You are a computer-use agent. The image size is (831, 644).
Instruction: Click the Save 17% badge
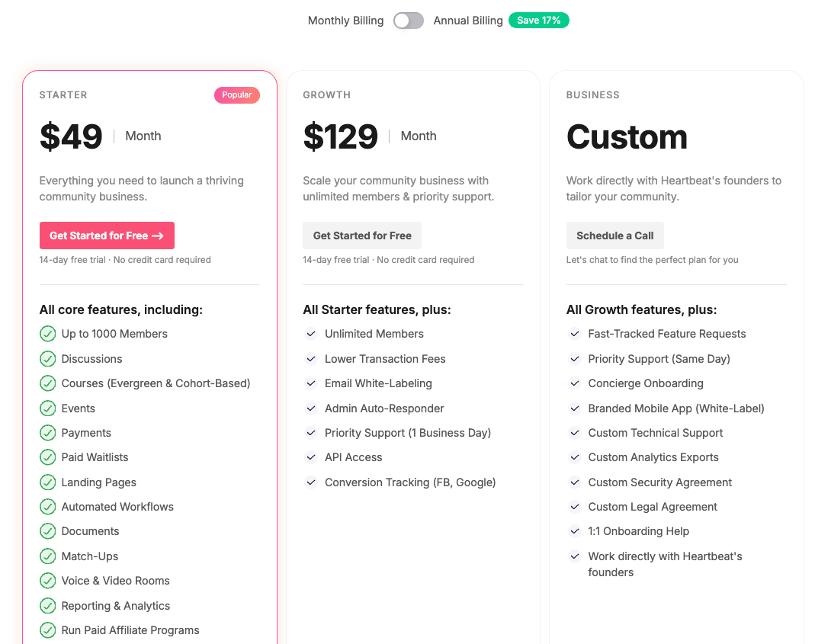point(539,21)
